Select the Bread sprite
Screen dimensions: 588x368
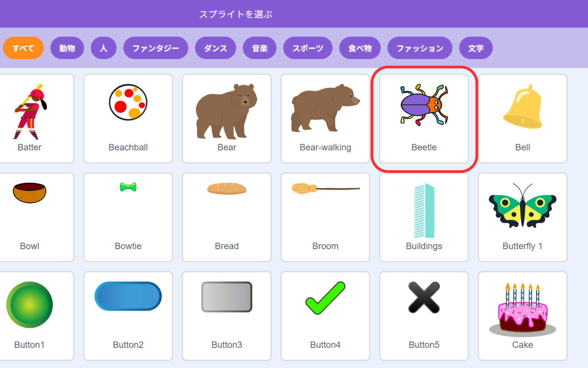click(227, 217)
